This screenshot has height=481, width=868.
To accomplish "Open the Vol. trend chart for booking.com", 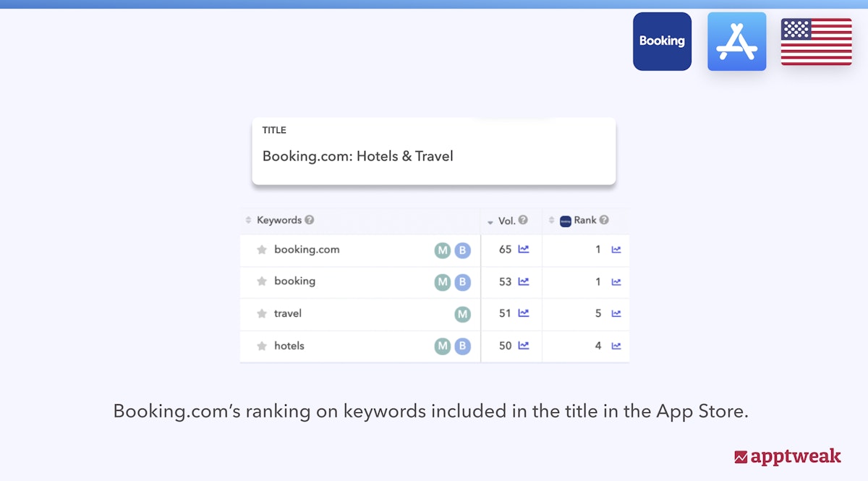I will (524, 250).
